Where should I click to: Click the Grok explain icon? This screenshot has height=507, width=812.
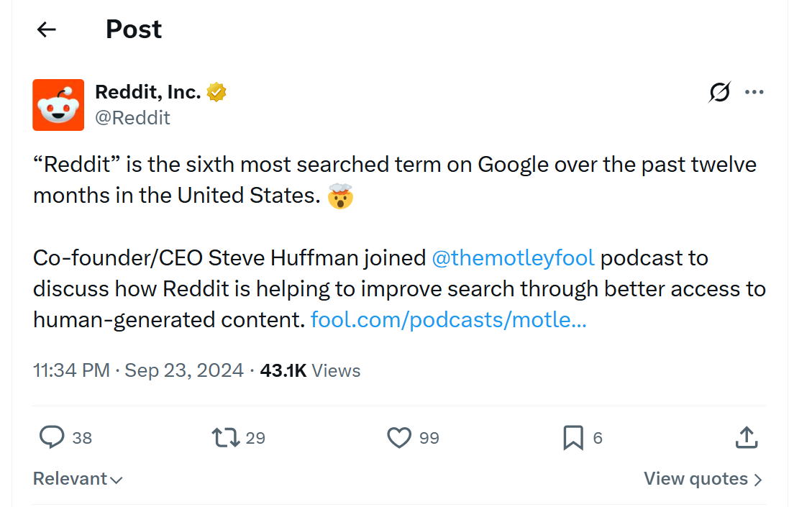tap(719, 92)
